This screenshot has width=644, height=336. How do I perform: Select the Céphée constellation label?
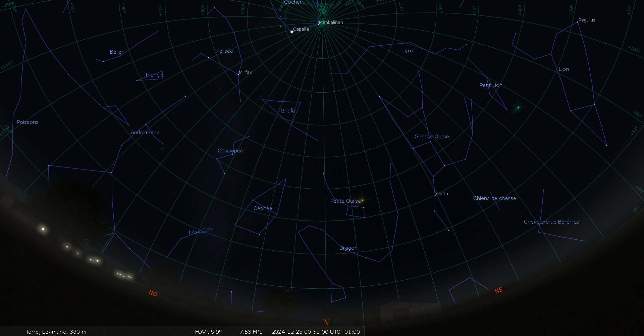point(263,208)
